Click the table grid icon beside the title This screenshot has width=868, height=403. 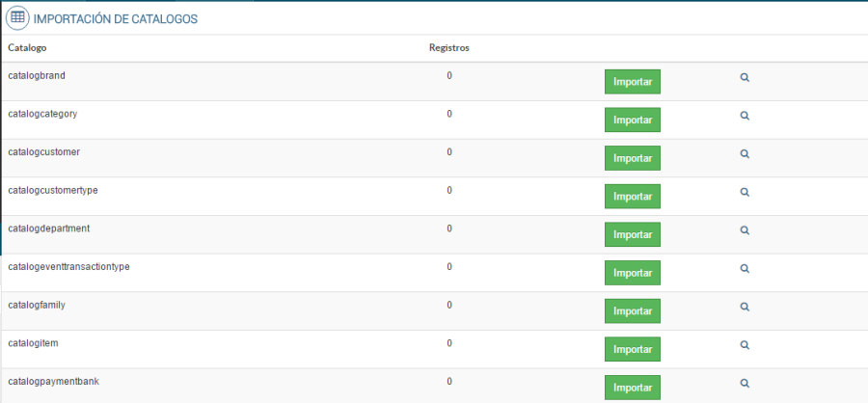point(16,18)
